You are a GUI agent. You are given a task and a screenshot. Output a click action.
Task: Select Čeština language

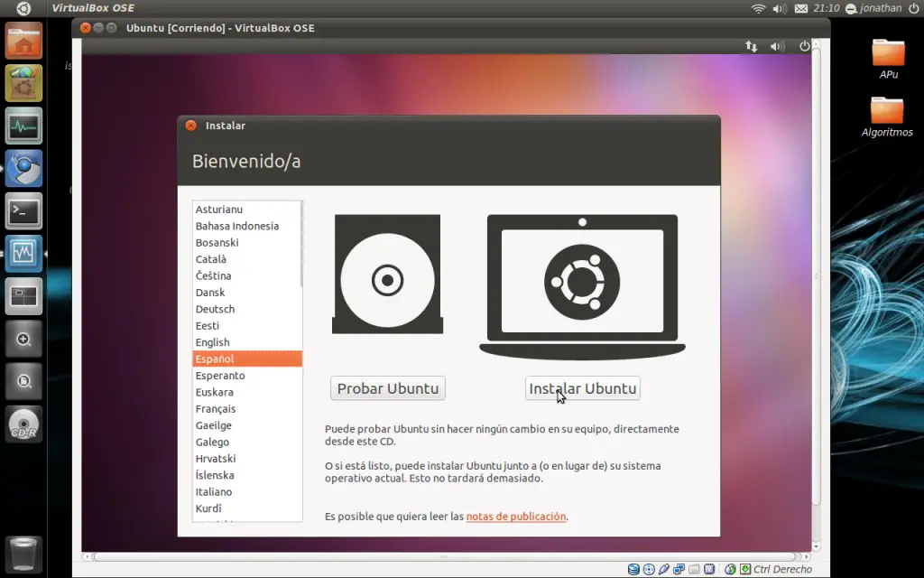[x=247, y=275]
